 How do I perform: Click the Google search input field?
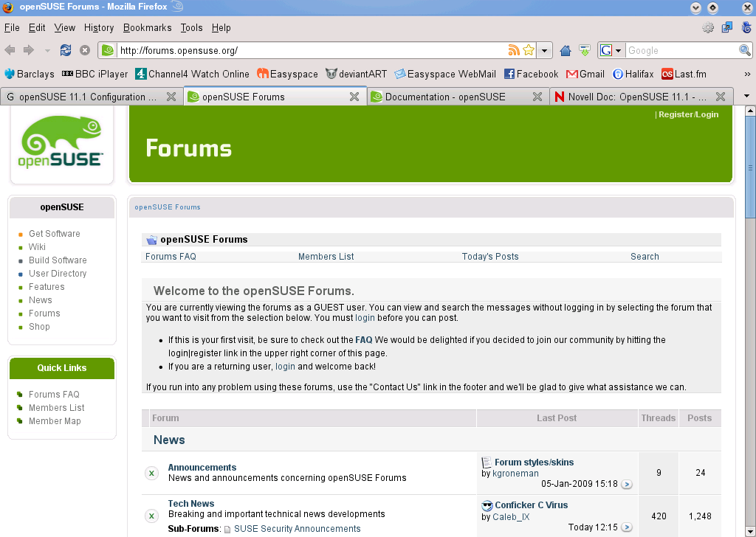681,50
